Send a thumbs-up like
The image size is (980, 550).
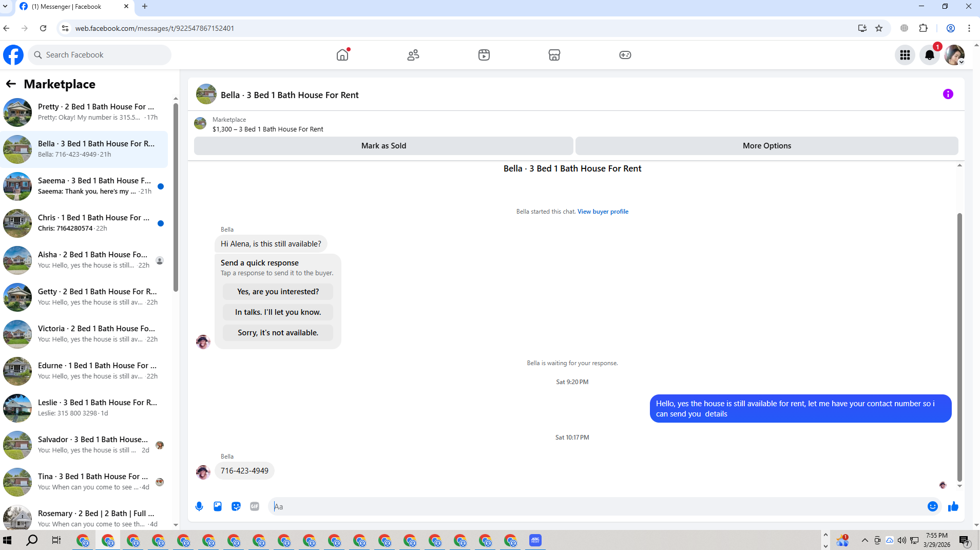pos(953,506)
